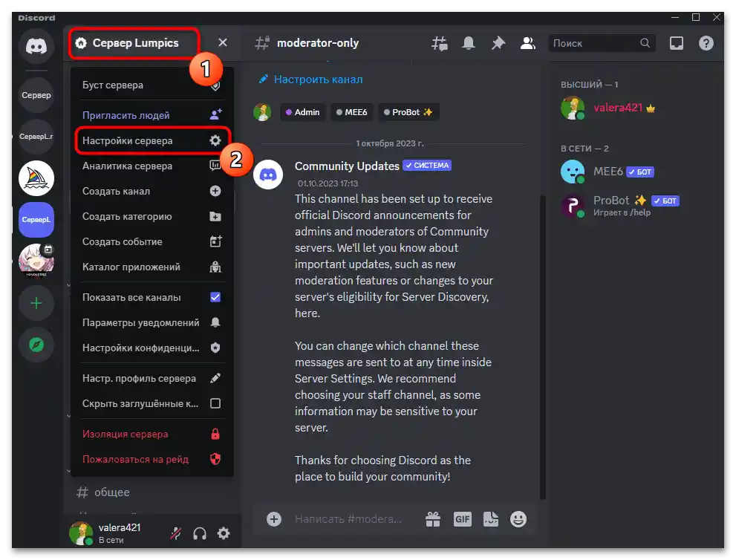Click the Настроить канал link

point(318,79)
